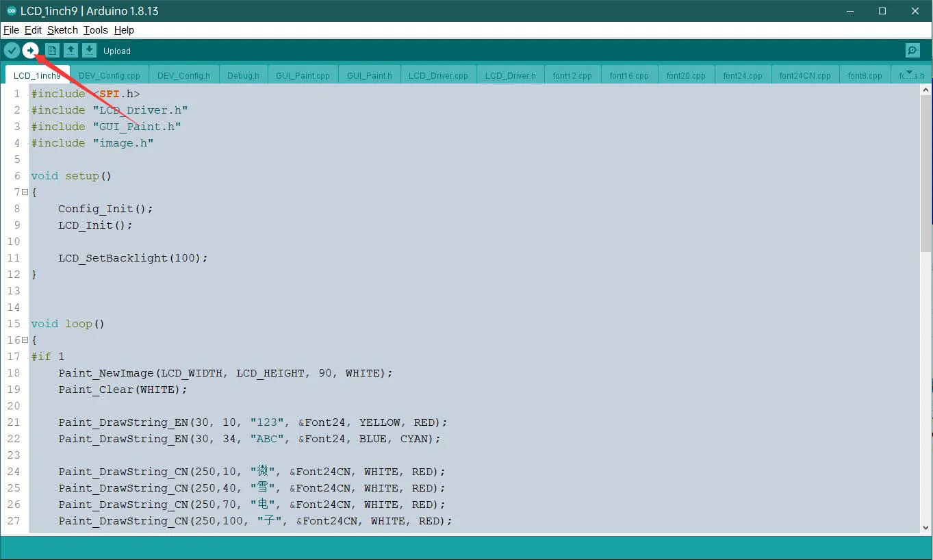Go to the GUI_Paint.cpp tab
The image size is (933, 560).
tap(303, 75)
